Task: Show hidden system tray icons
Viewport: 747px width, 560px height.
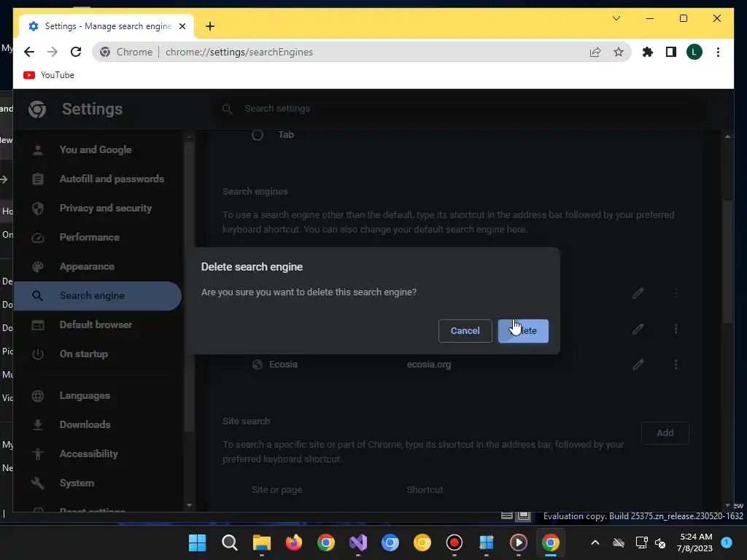Action: coord(595,542)
